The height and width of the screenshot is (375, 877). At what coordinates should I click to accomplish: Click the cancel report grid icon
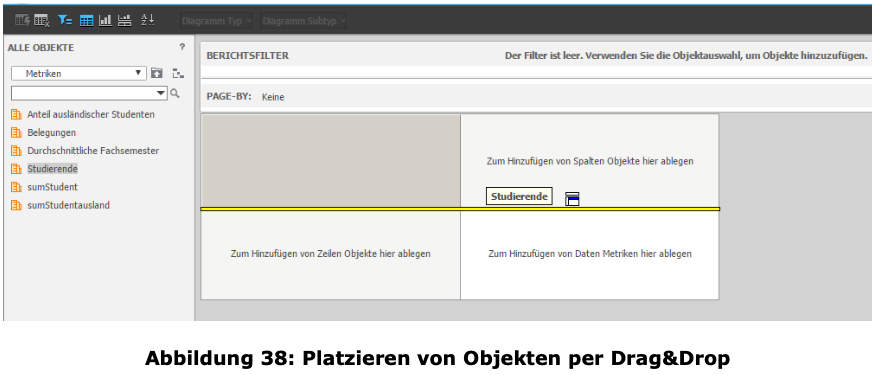pyautogui.click(x=42, y=21)
